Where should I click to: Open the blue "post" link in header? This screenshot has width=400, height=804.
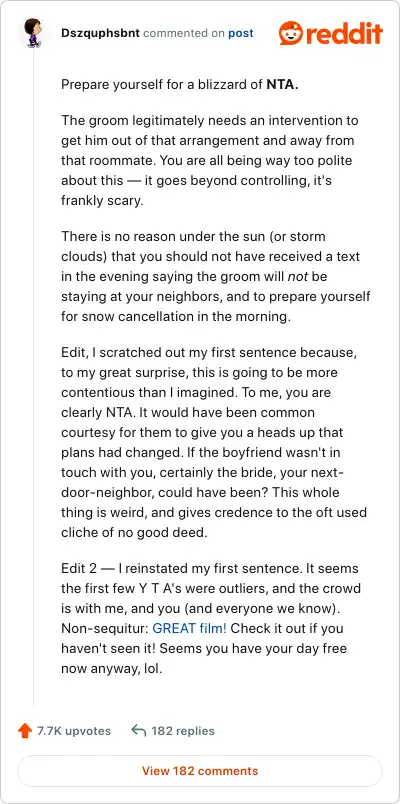tap(241, 33)
